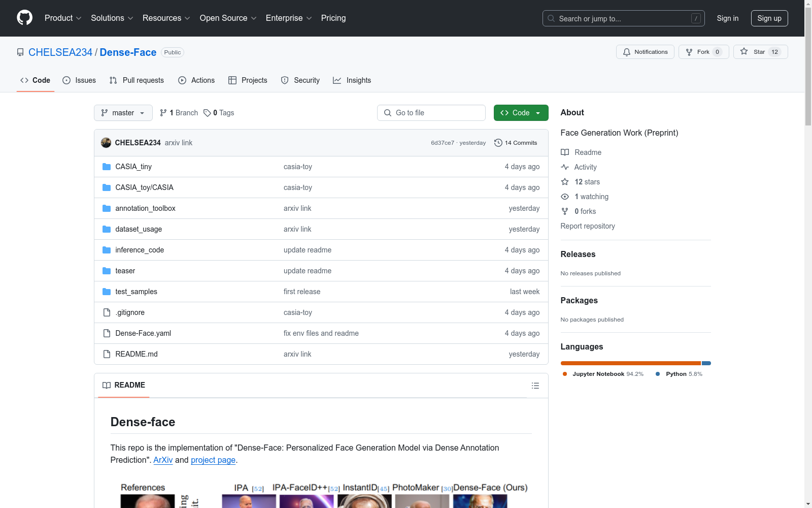Switch to the Actions tab
The width and height of the screenshot is (812, 508).
tap(196, 80)
